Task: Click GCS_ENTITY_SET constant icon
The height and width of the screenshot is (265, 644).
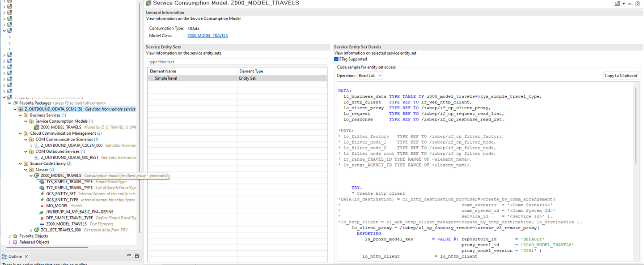Action: (42, 194)
